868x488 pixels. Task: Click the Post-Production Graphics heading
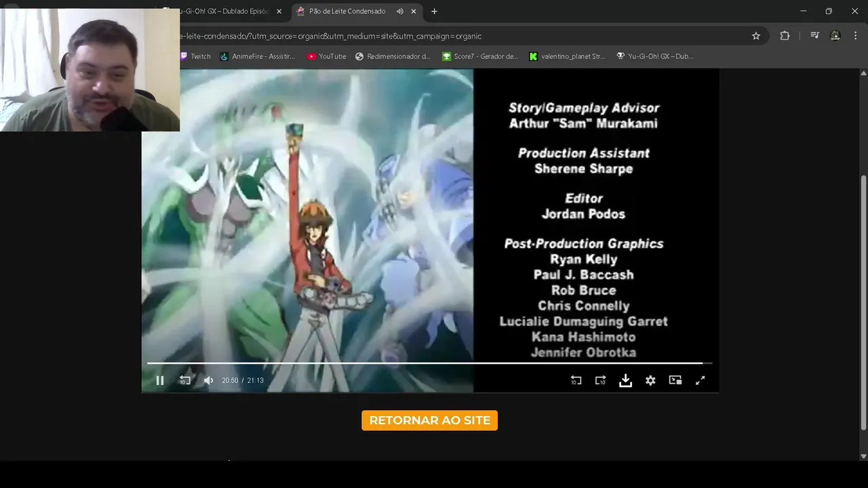pos(583,243)
